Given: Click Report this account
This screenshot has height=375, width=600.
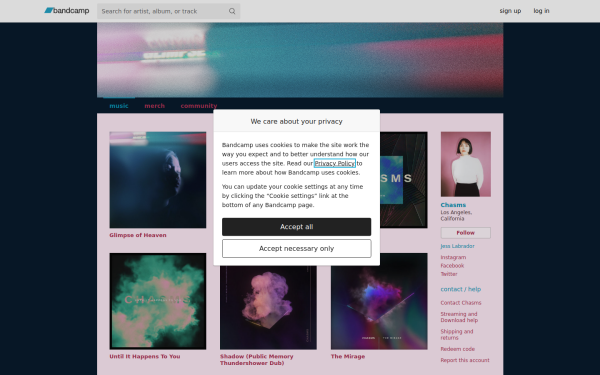Looking at the screenshot, I should (465, 360).
